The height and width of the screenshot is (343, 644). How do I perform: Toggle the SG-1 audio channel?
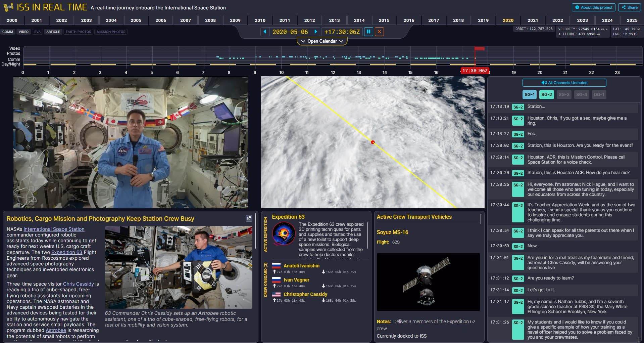tap(529, 95)
